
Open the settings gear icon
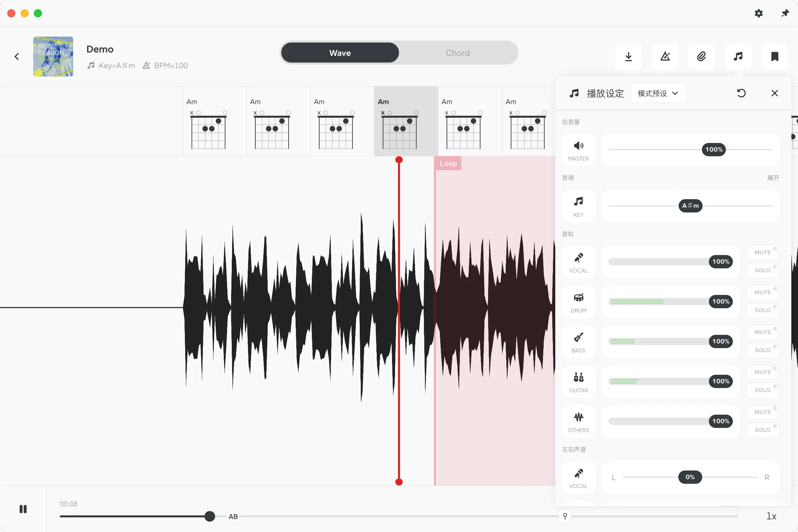759,13
